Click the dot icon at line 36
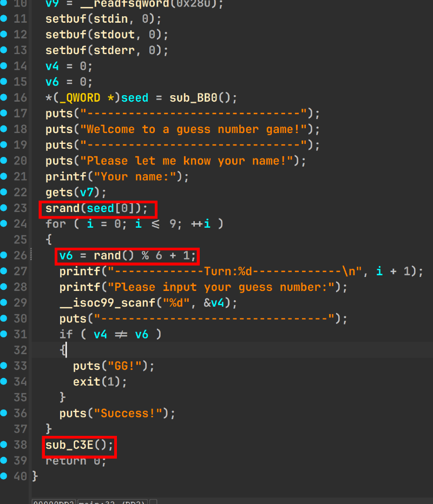433x504 pixels. point(4,413)
